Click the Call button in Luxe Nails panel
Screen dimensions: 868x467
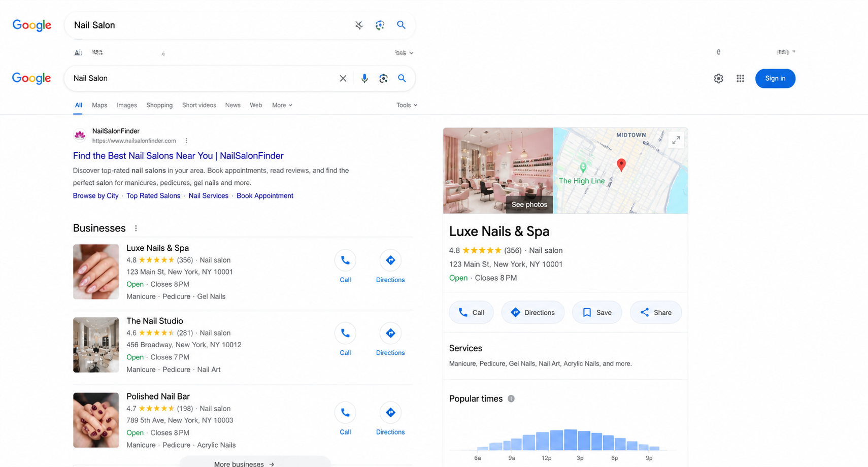[x=471, y=312]
